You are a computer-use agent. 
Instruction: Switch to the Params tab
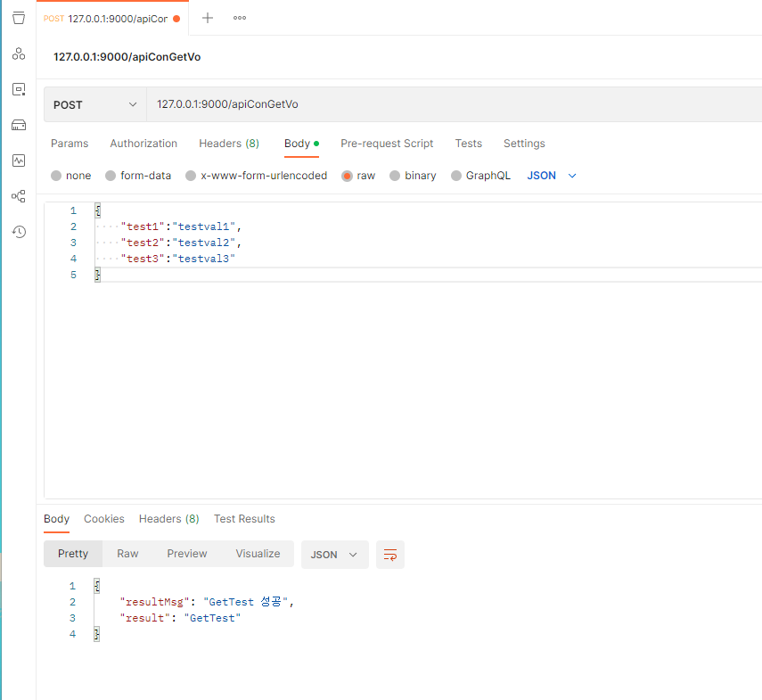pos(70,144)
